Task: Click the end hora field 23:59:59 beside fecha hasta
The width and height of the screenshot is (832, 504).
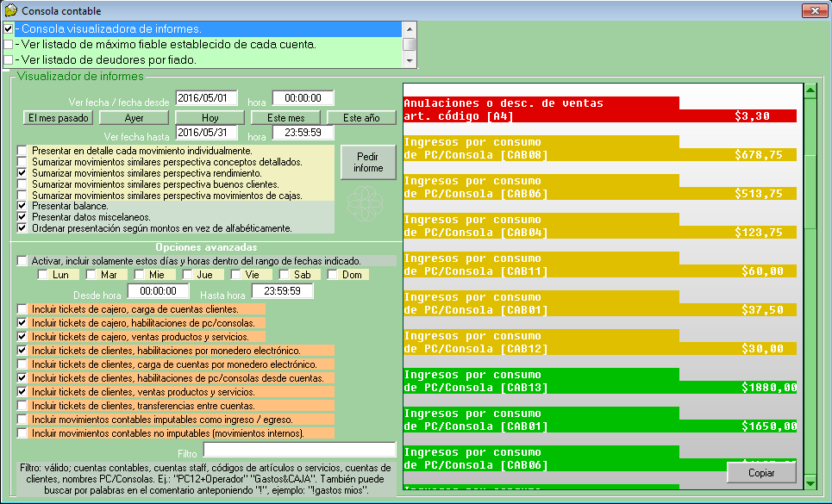Action: point(303,133)
